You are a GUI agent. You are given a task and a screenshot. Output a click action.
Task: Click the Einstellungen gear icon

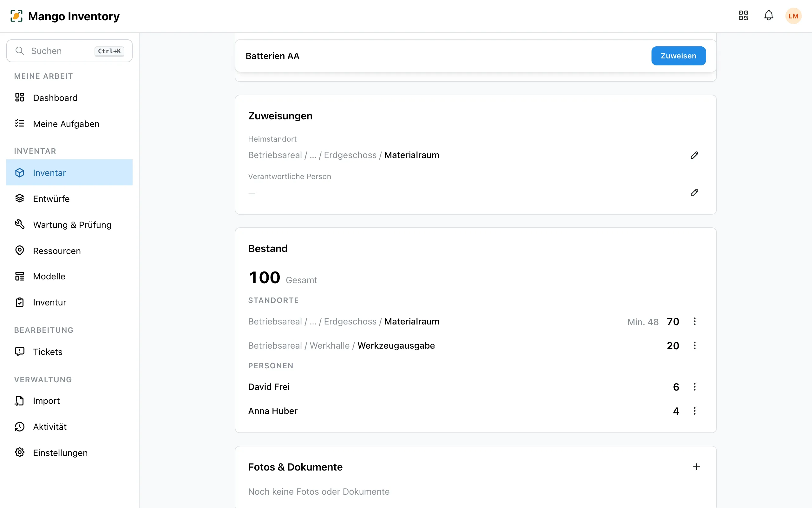[20, 452]
